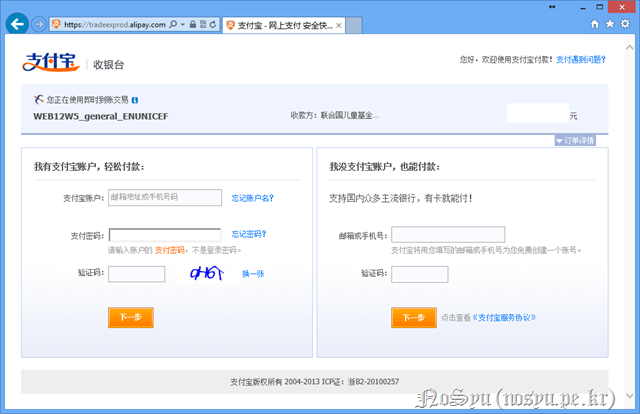Click 换一张 to refresh the captcha
The height and width of the screenshot is (414, 640).
[x=252, y=273]
